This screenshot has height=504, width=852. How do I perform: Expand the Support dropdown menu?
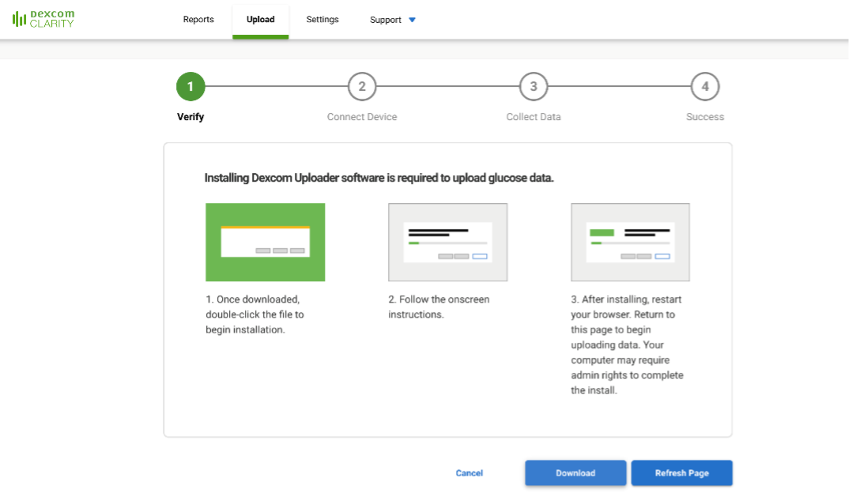coord(393,20)
